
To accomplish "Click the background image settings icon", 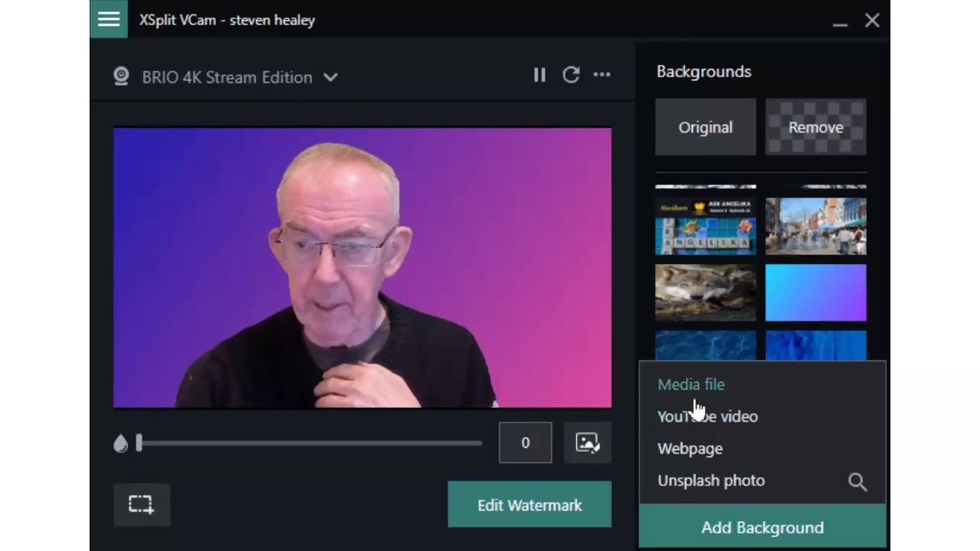I will [587, 442].
